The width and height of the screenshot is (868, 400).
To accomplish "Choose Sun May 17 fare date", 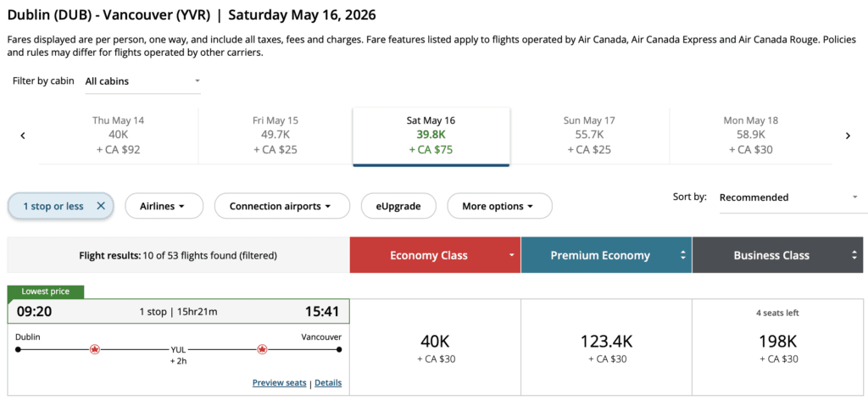I will [589, 136].
